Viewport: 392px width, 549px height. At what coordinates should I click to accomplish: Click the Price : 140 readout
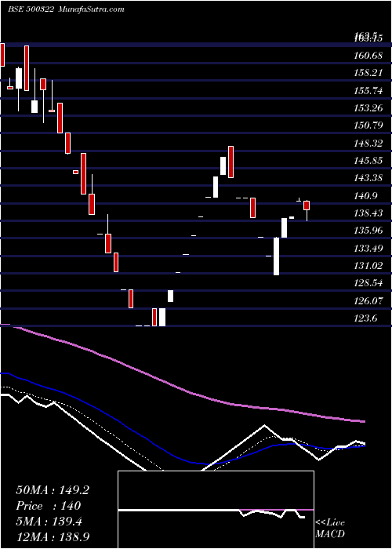pos(49,506)
